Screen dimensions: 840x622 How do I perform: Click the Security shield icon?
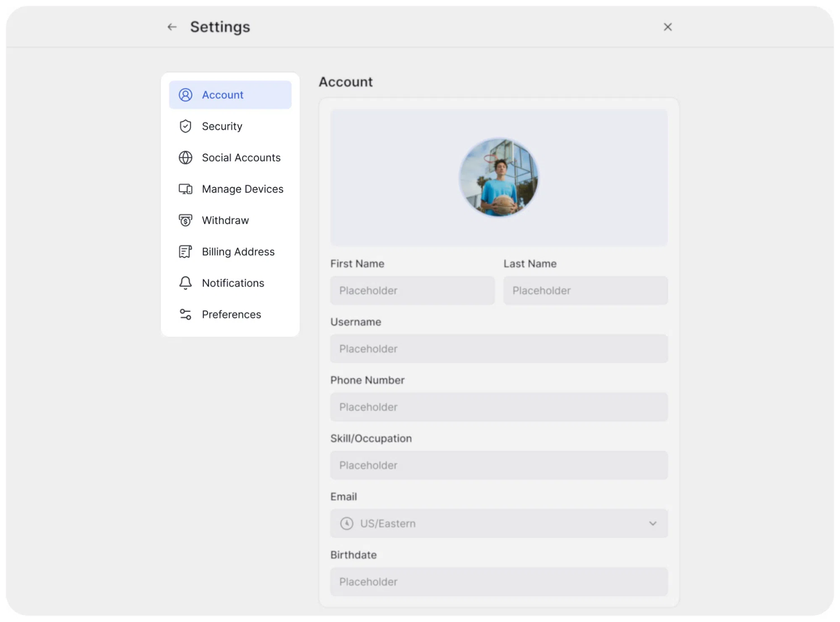185,126
